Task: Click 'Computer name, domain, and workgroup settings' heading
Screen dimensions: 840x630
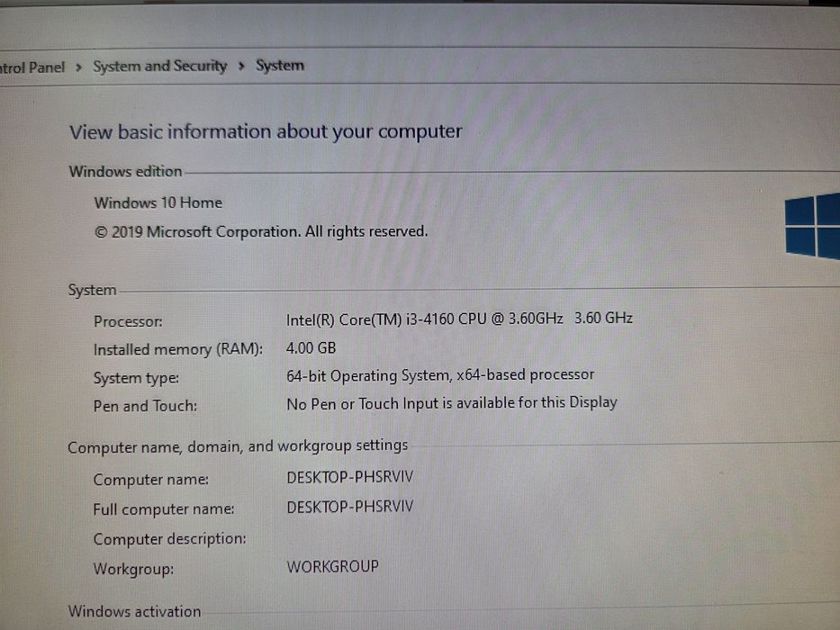Action: [238, 446]
